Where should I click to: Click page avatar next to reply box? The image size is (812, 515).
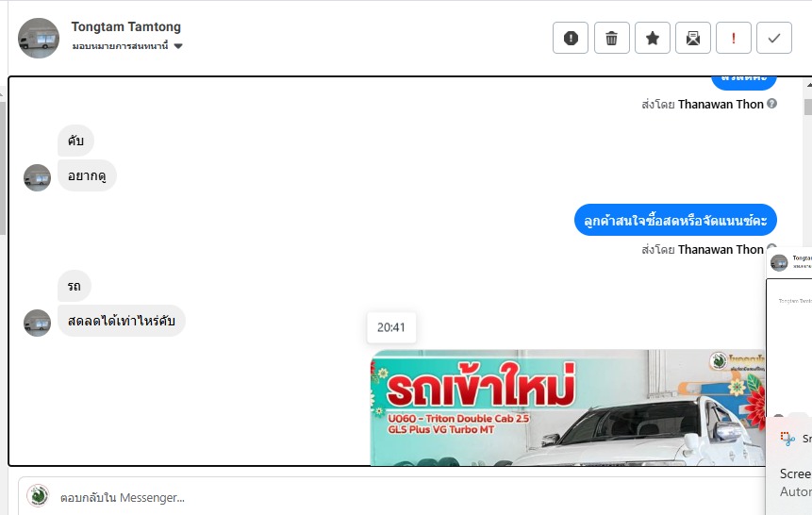coord(38,496)
